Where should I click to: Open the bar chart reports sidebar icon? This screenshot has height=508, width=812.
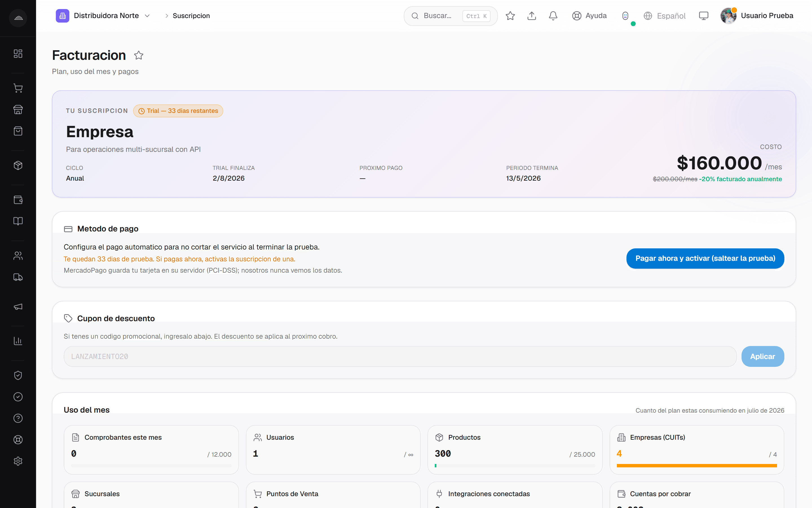click(18, 341)
